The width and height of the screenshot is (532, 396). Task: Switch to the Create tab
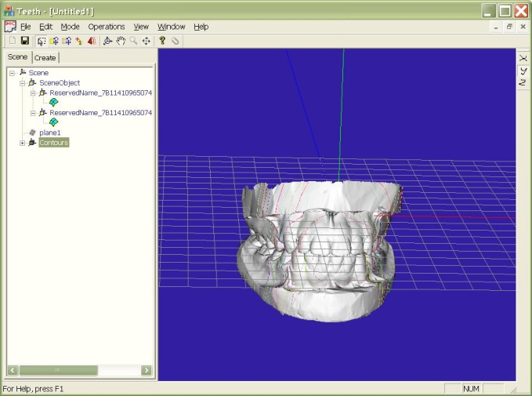45,58
